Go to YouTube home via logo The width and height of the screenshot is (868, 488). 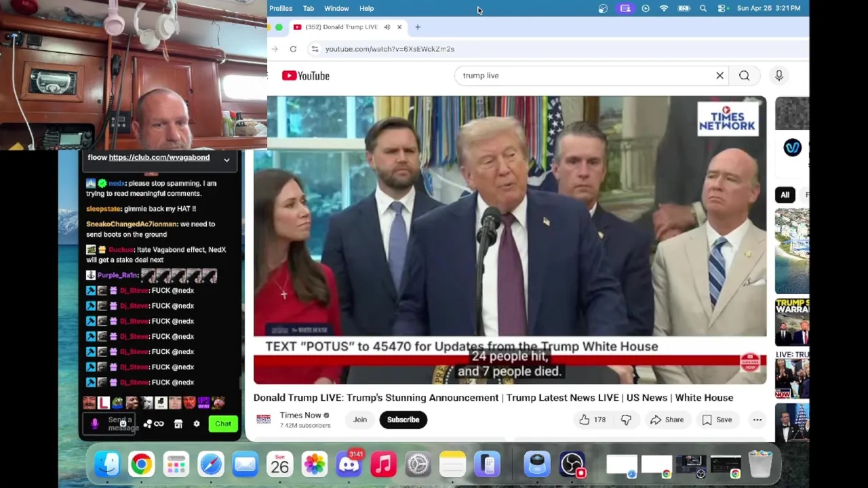click(x=306, y=75)
